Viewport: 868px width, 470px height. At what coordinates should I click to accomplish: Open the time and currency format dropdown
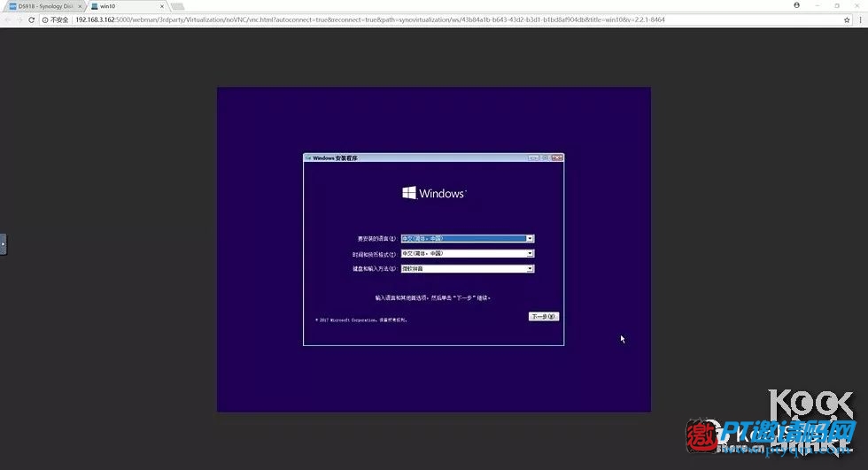[468, 253]
